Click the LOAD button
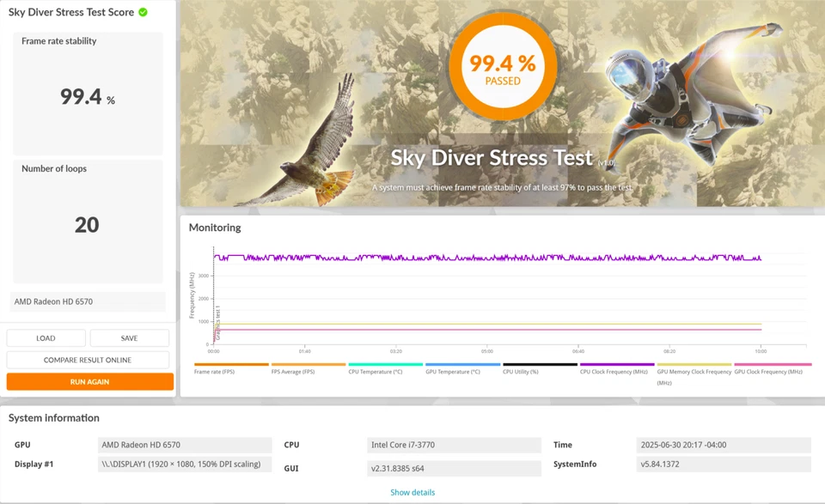The image size is (825, 504). (46, 338)
